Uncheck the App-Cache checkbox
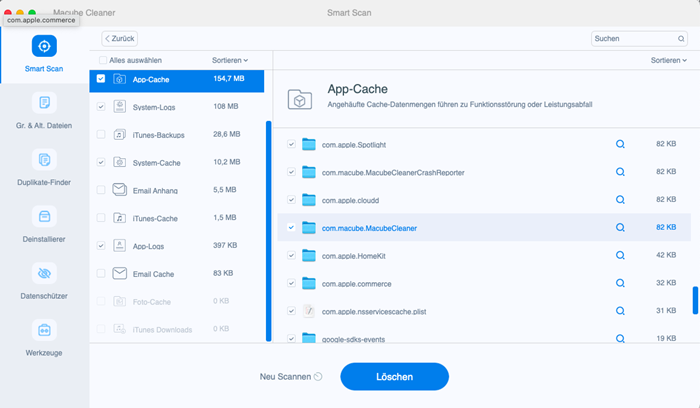 101,79
